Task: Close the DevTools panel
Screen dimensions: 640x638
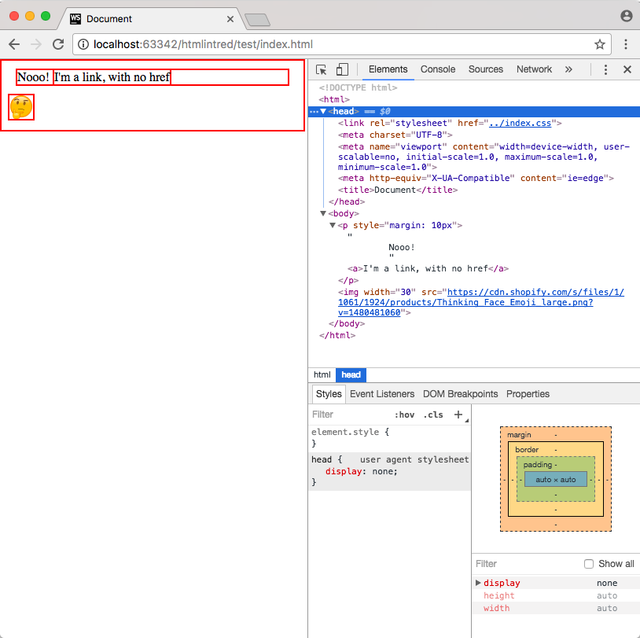Action: pos(627,69)
